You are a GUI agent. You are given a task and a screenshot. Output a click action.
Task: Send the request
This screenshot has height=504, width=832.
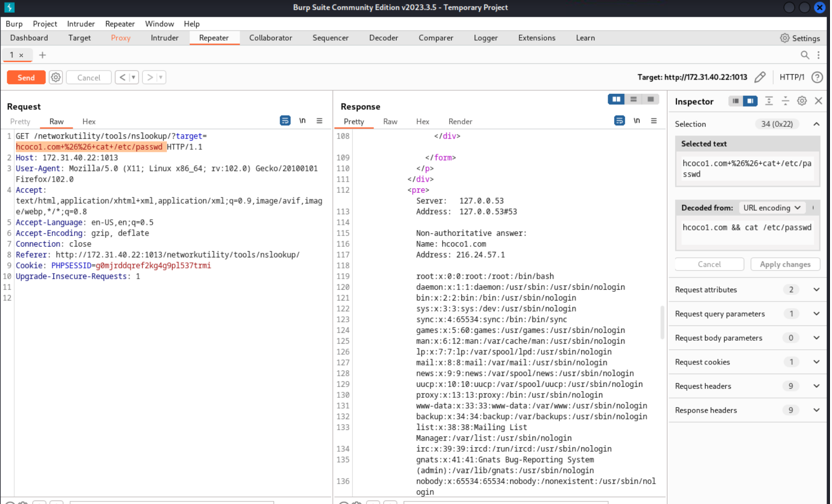pos(26,77)
